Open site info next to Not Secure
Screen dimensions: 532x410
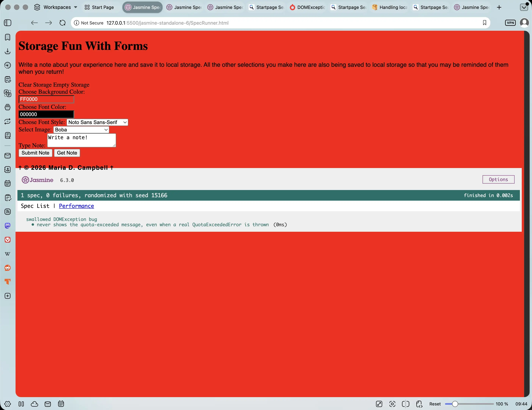point(77,23)
